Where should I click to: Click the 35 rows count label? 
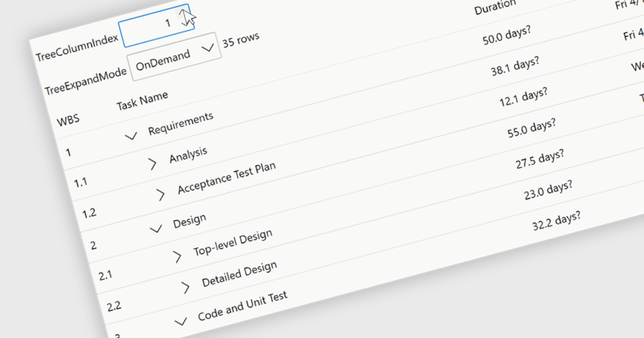[241, 40]
